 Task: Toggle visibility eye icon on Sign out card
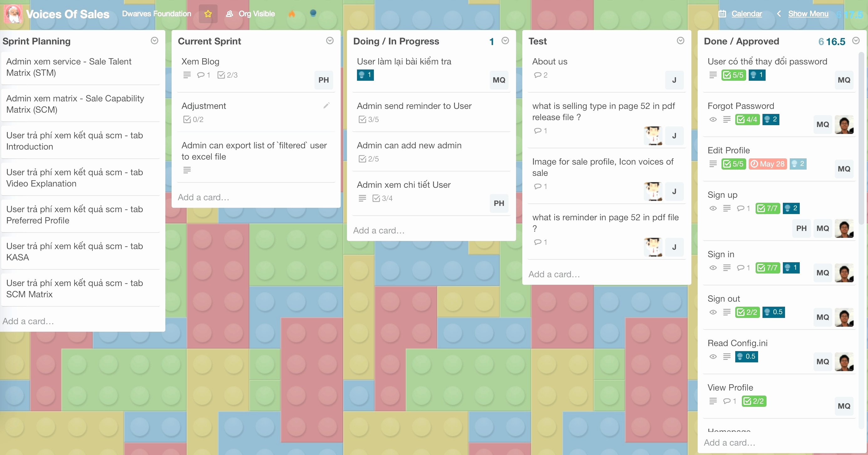coord(714,312)
